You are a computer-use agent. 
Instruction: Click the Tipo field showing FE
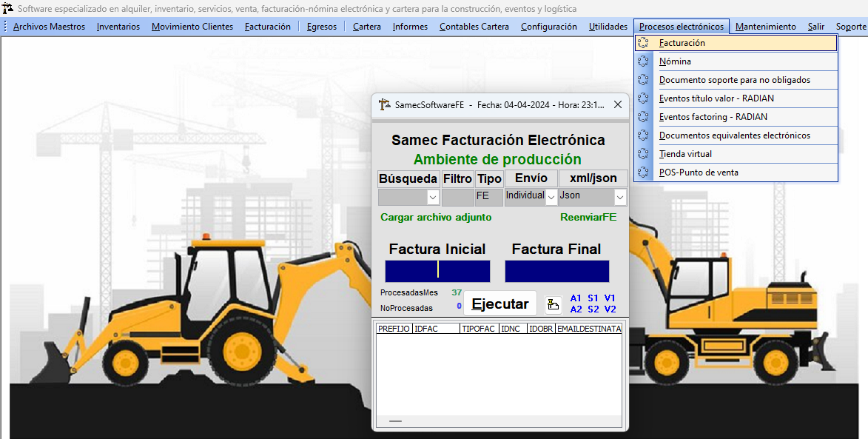pos(489,196)
